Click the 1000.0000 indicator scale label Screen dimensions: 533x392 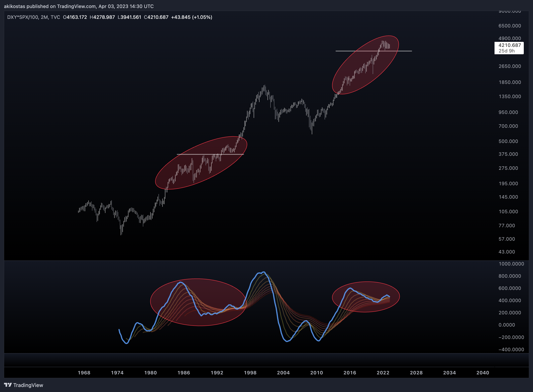pos(511,264)
